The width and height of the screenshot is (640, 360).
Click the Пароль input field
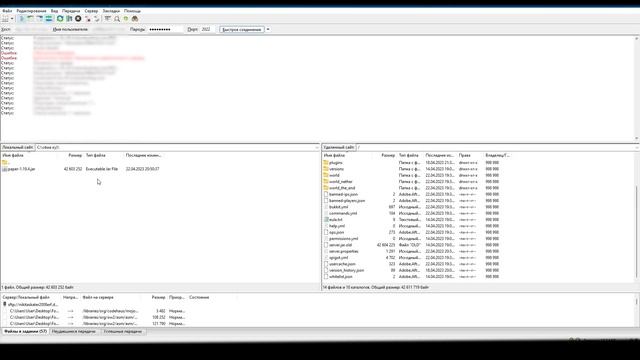point(165,29)
